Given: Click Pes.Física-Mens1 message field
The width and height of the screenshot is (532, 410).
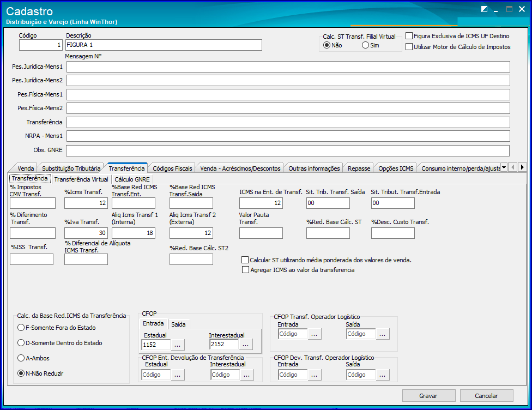Looking at the screenshot, I should (288, 95).
